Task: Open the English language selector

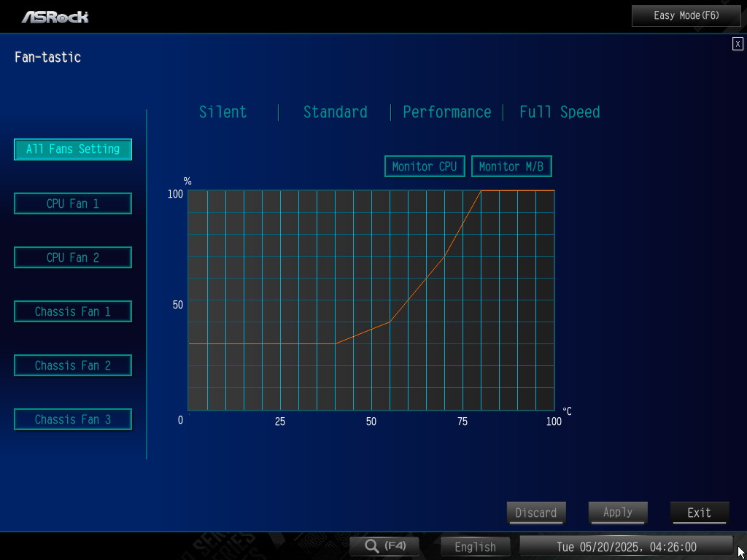Action: [x=475, y=547]
